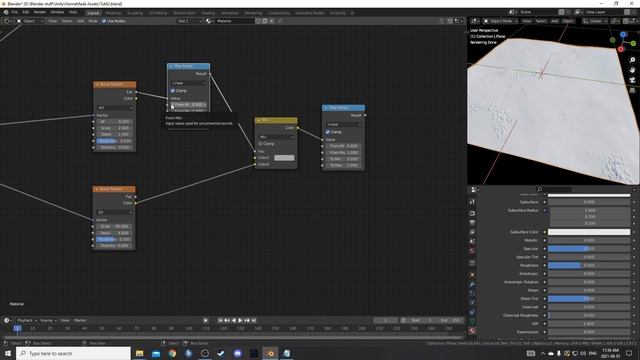Click the play animation button

[x=240, y=320]
